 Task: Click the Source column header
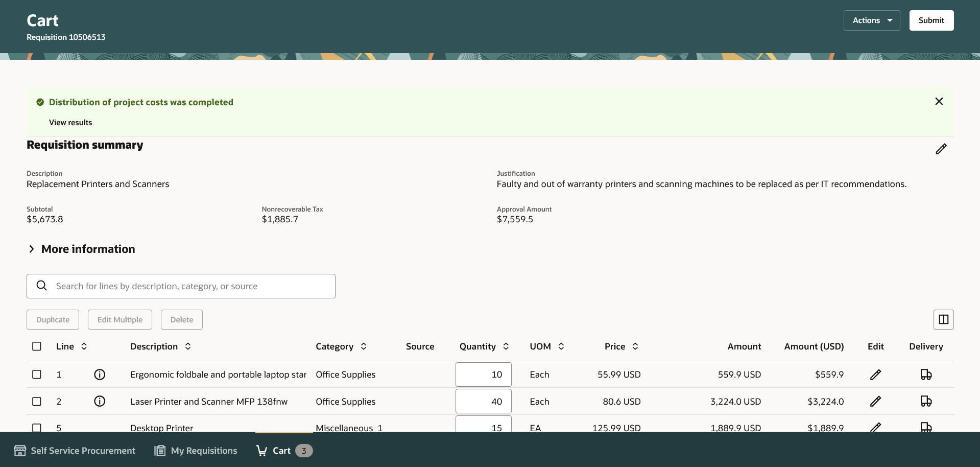(x=420, y=346)
